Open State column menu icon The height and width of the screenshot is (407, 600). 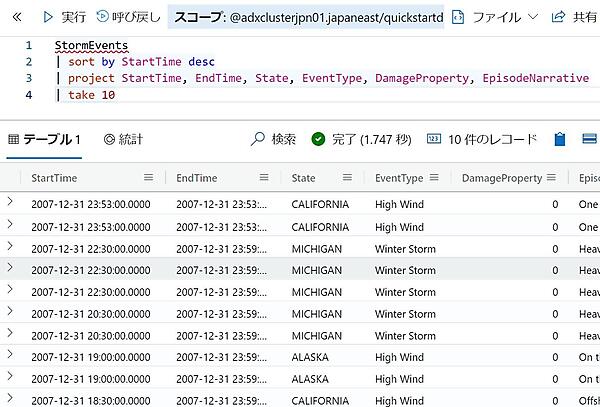pos(349,177)
